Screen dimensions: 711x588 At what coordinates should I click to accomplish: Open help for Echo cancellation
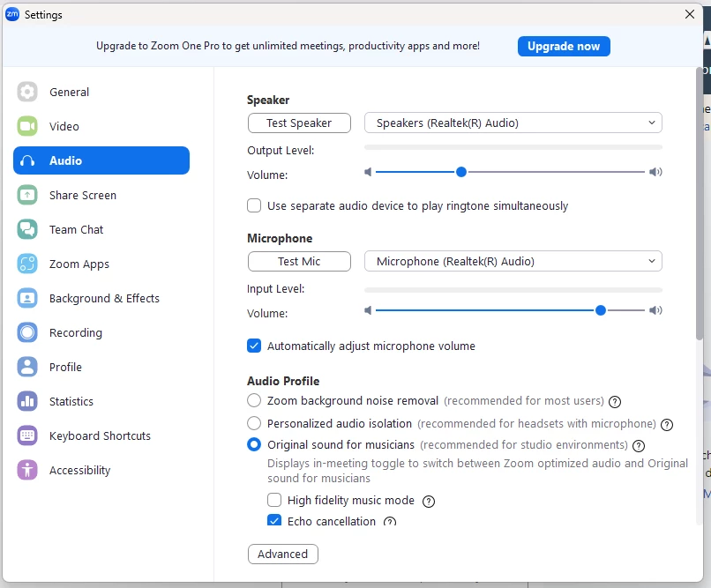[x=390, y=521]
